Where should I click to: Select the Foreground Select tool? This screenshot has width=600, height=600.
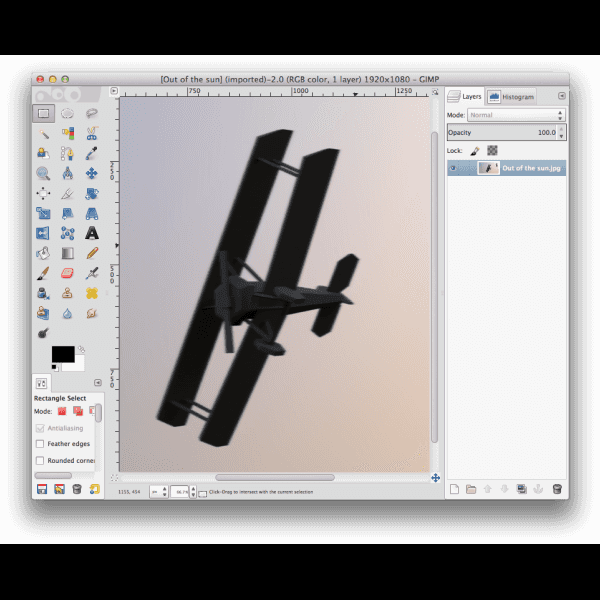tap(43, 153)
